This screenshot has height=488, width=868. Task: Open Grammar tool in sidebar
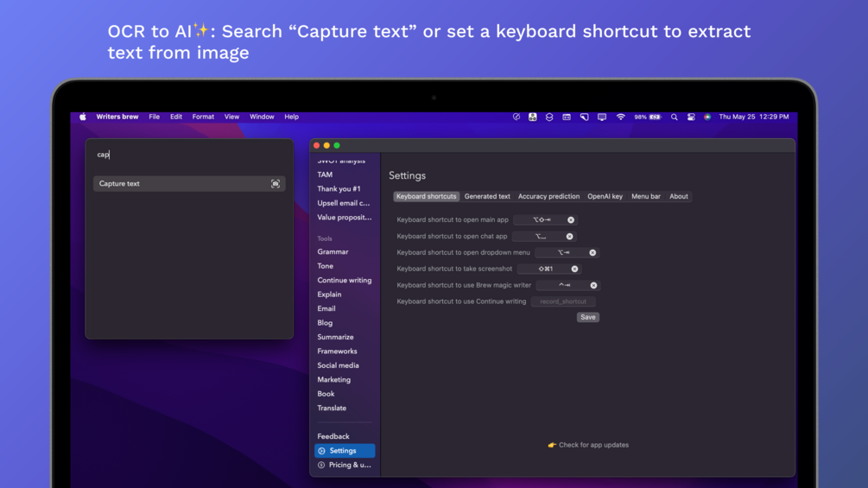point(333,251)
